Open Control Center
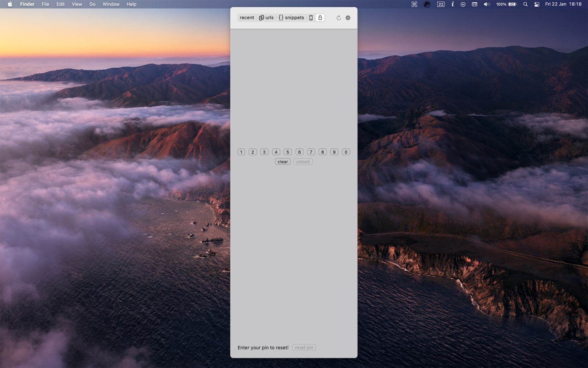The height and width of the screenshot is (368, 588). coord(537,4)
